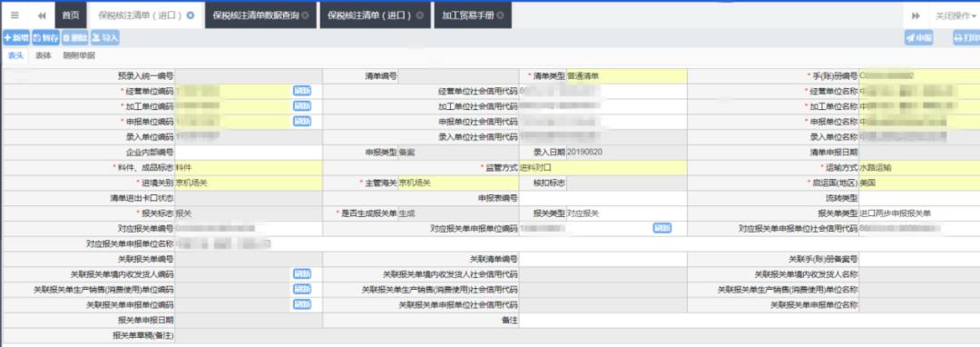The width and height of the screenshot is (980, 347).
Task: Open the hamburger sidebar menu
Action: point(15,15)
